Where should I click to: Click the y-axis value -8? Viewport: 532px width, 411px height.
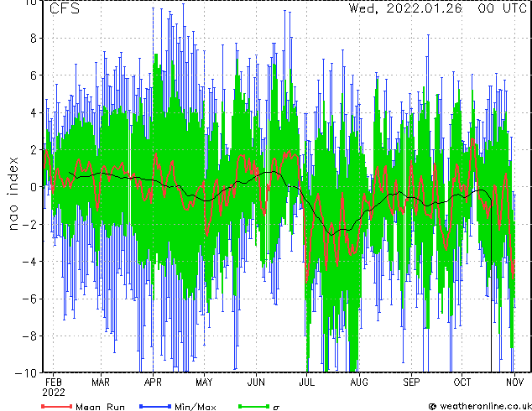click(29, 336)
